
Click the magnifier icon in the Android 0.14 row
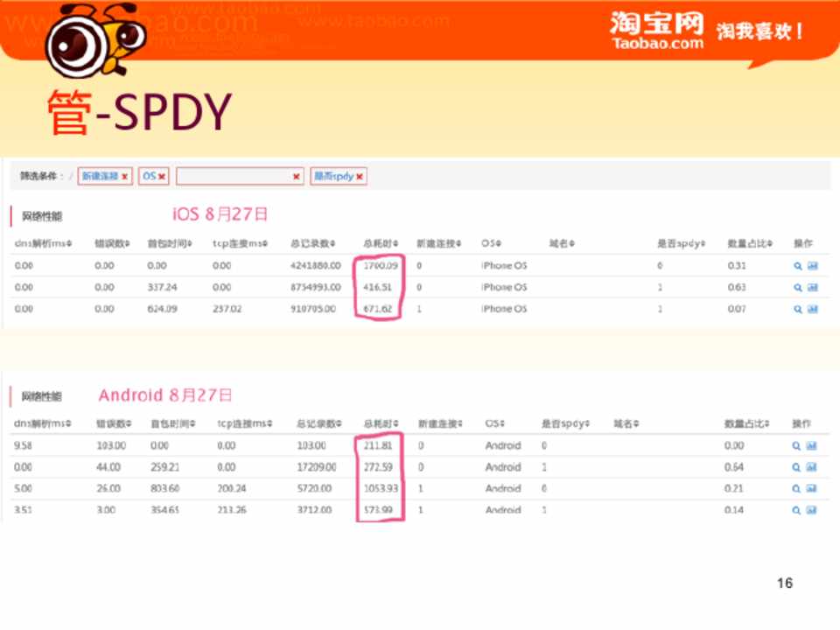(x=797, y=509)
